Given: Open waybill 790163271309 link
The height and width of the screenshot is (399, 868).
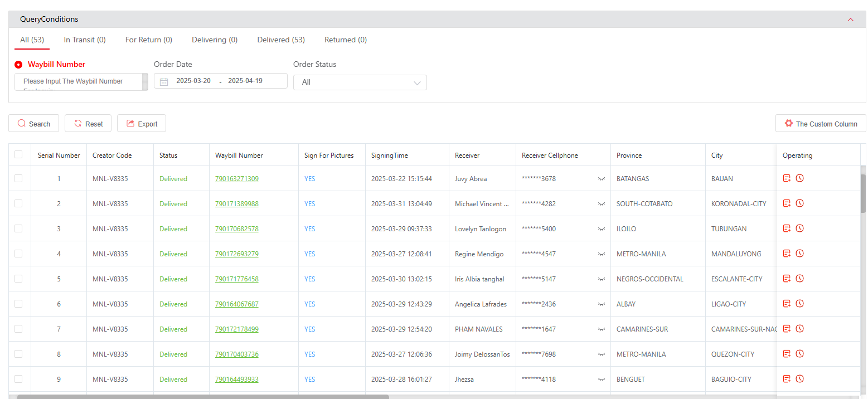Looking at the screenshot, I should [x=236, y=179].
